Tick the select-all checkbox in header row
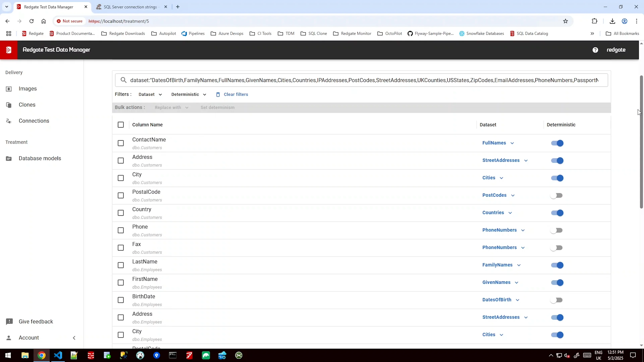This screenshot has height=362, width=644. (x=121, y=125)
